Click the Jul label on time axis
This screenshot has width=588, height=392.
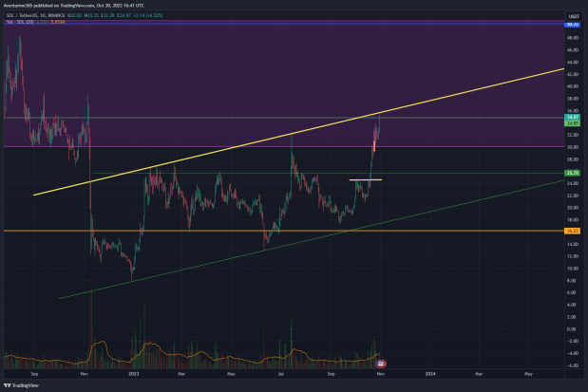[281, 374]
